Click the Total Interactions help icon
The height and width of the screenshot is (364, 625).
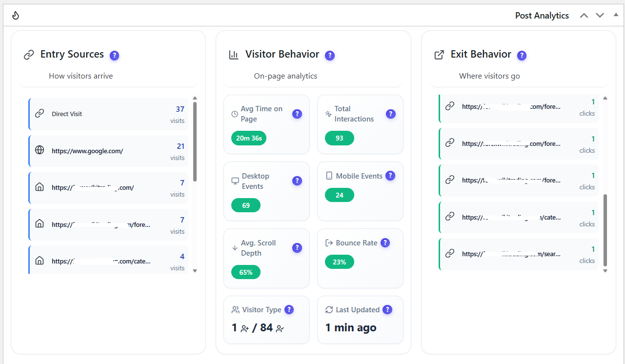click(x=390, y=114)
